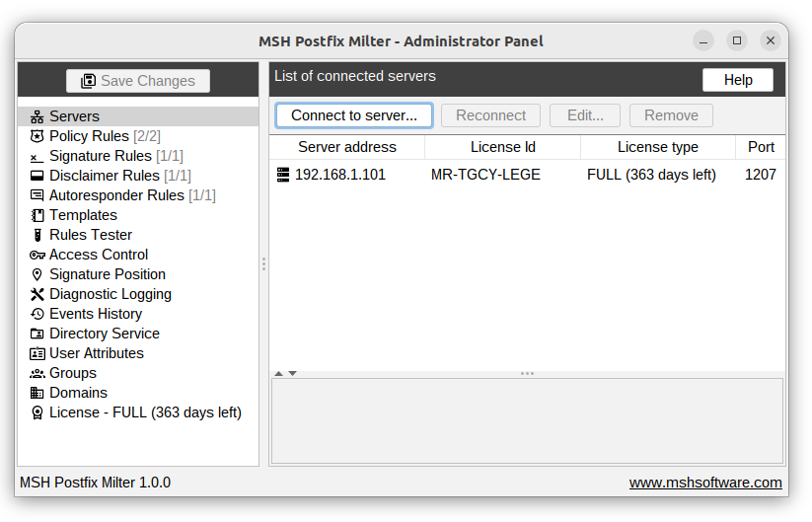Open the Servers section
The height and width of the screenshot is (522, 812).
click(x=138, y=116)
